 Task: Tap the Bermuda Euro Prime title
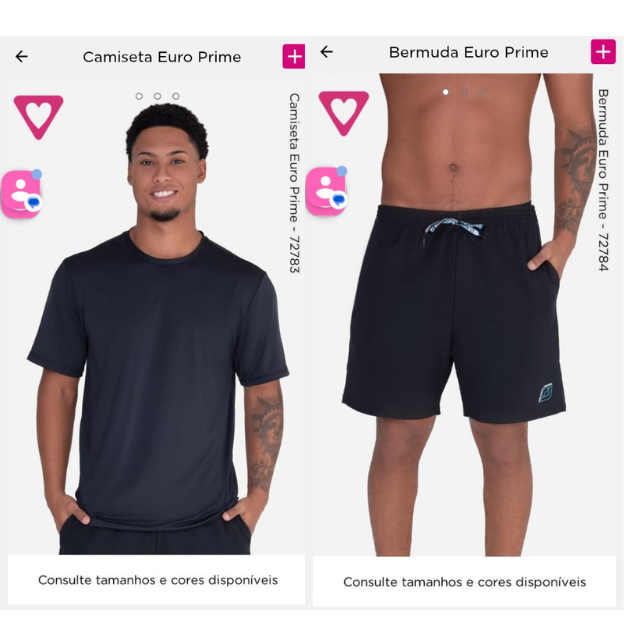[469, 52]
